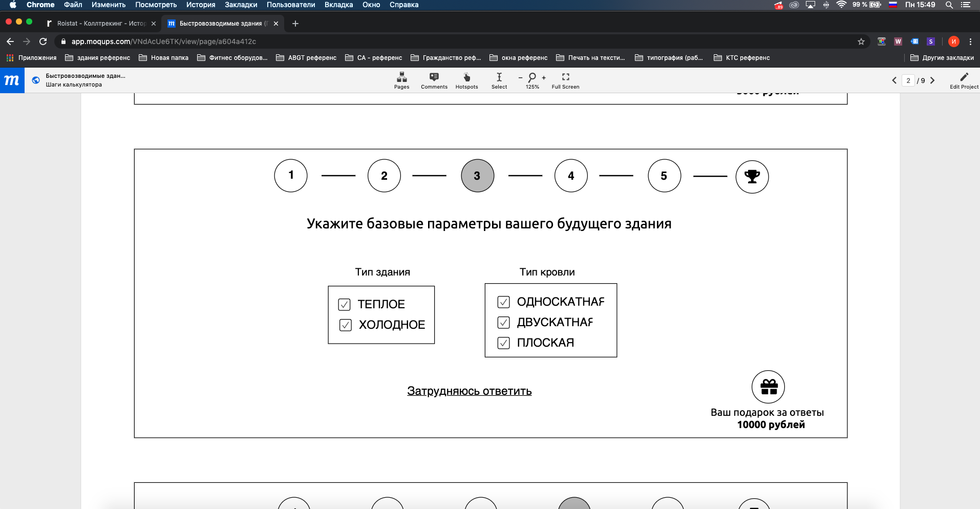Activate the Select tool
This screenshot has width=980, height=509.
tap(499, 80)
